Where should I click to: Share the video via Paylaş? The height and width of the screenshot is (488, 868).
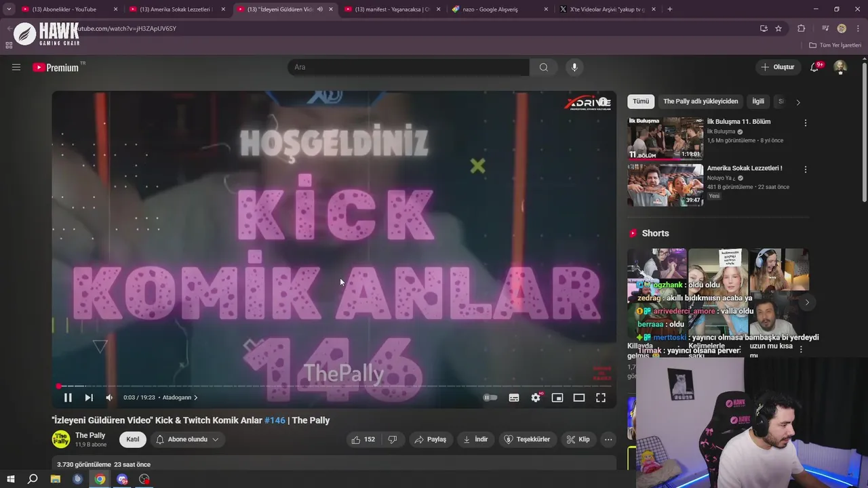pos(430,439)
